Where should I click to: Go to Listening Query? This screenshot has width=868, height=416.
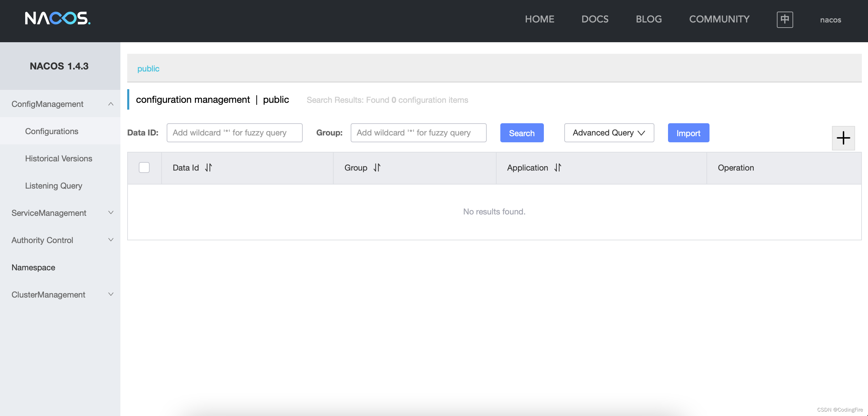(x=60, y=186)
